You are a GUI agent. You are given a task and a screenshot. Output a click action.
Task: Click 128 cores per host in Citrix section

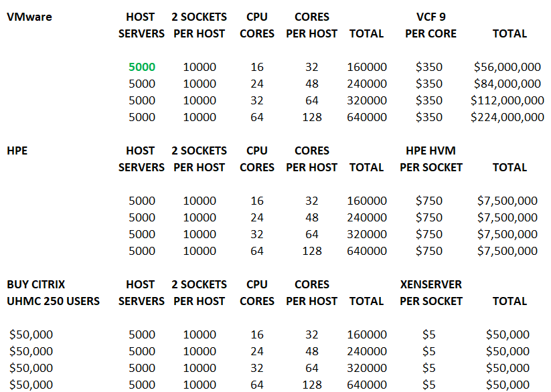click(312, 385)
